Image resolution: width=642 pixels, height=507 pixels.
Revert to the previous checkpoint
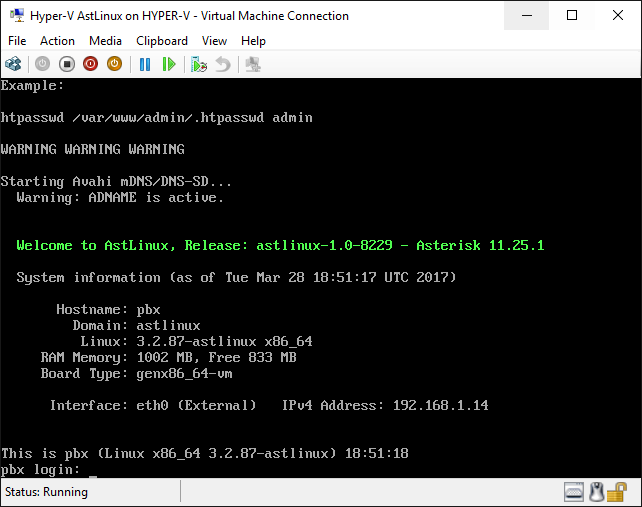[x=223, y=64]
